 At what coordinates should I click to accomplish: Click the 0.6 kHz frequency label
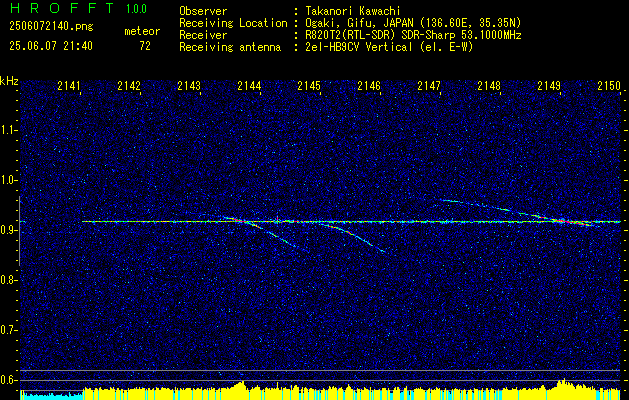click(9, 380)
